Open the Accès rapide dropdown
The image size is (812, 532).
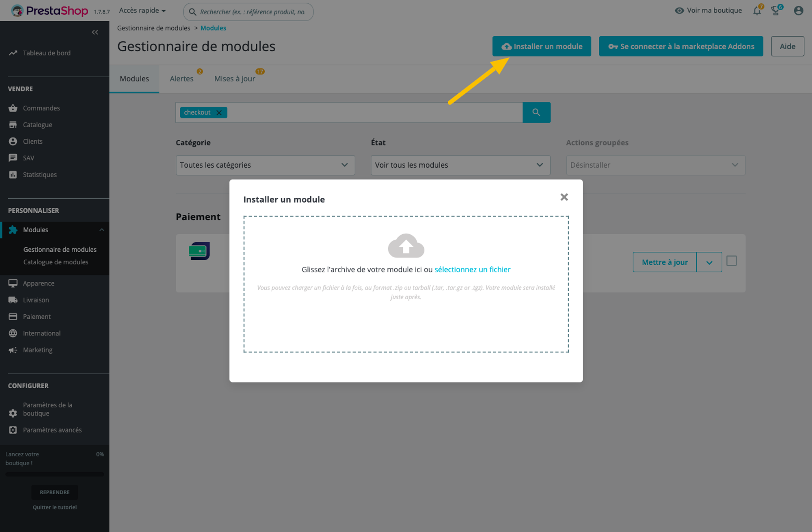pyautogui.click(x=143, y=11)
